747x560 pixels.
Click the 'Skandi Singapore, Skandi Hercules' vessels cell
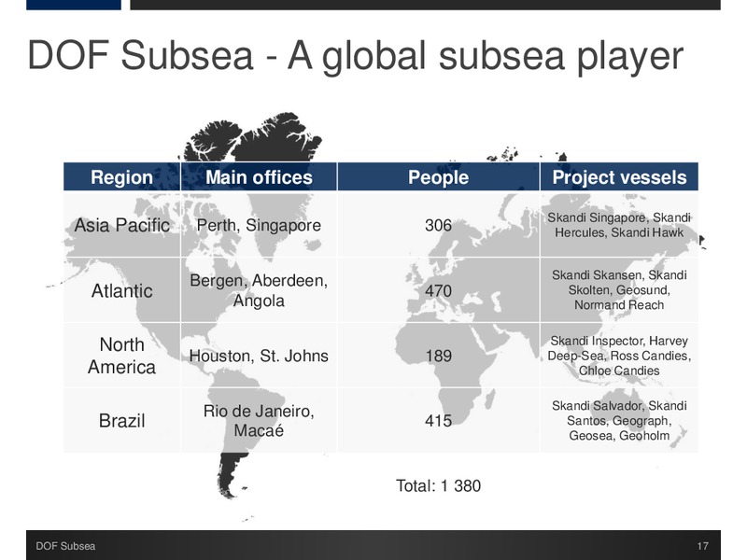click(619, 225)
